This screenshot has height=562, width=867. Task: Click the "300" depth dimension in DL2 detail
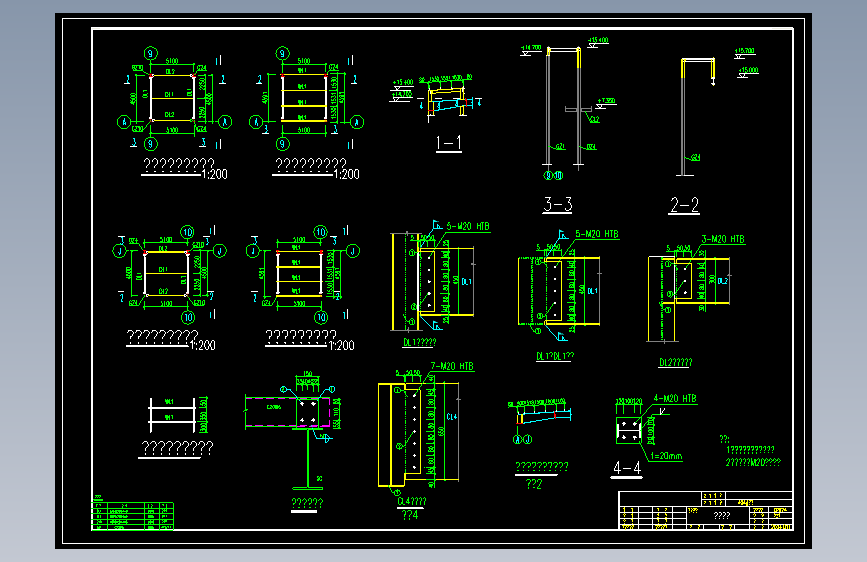tap(712, 280)
